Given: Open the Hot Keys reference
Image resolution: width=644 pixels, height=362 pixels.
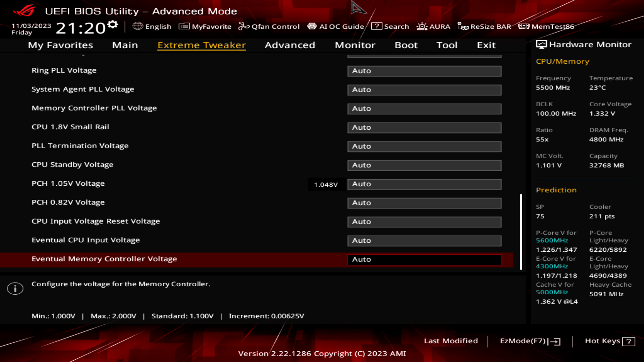Looking at the screenshot, I should 609,341.
